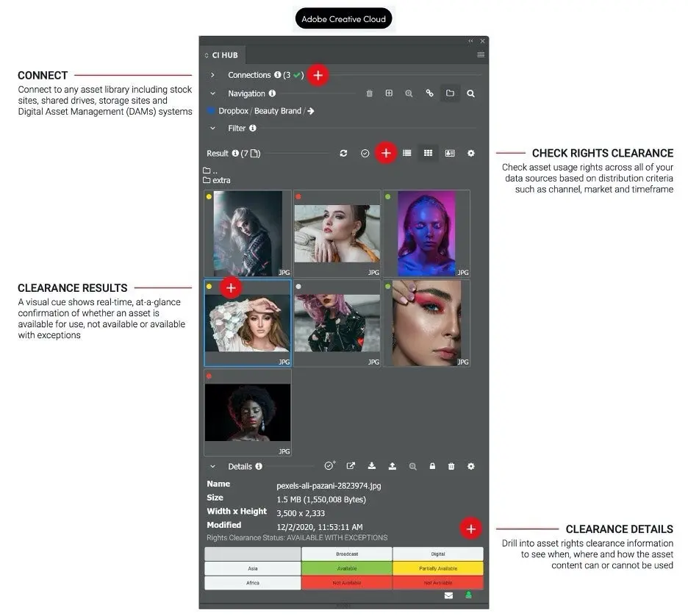The height and width of the screenshot is (616, 688).
Task: Click the upload icon in Details toolbar
Action: point(393,466)
